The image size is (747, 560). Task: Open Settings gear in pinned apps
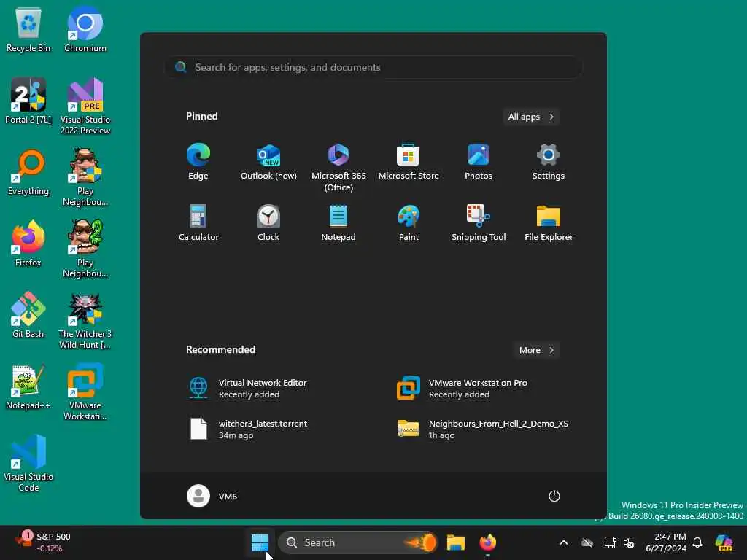549,162
